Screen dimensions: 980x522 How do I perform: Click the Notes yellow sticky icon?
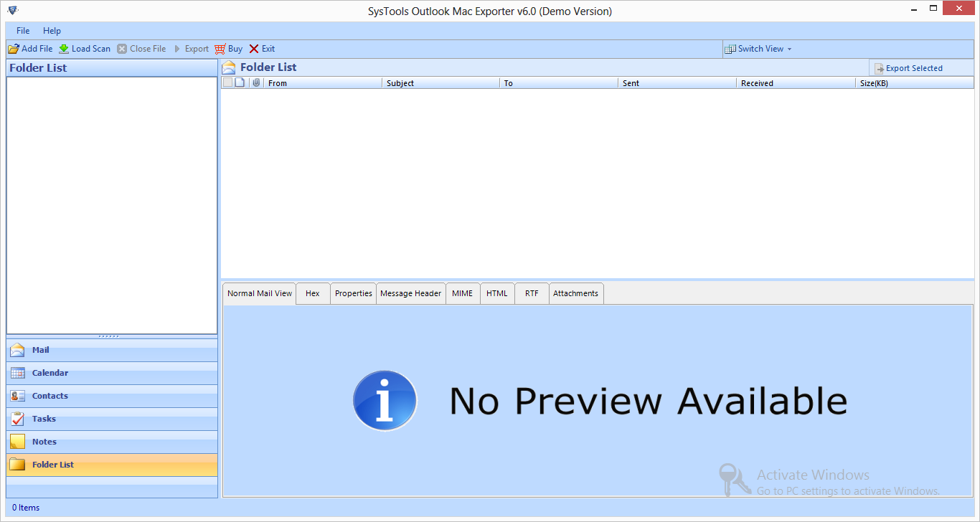(x=17, y=442)
